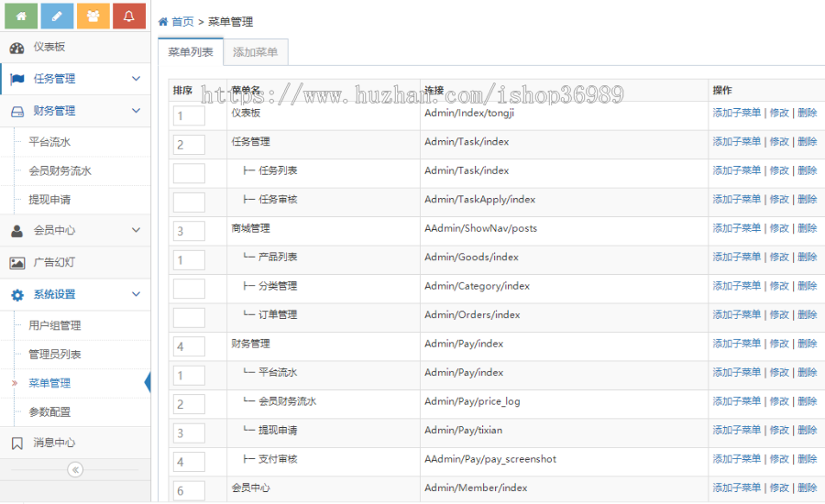Click the home icon in breadcrumb
Viewport: 825px width, 504px height.
tap(163, 22)
